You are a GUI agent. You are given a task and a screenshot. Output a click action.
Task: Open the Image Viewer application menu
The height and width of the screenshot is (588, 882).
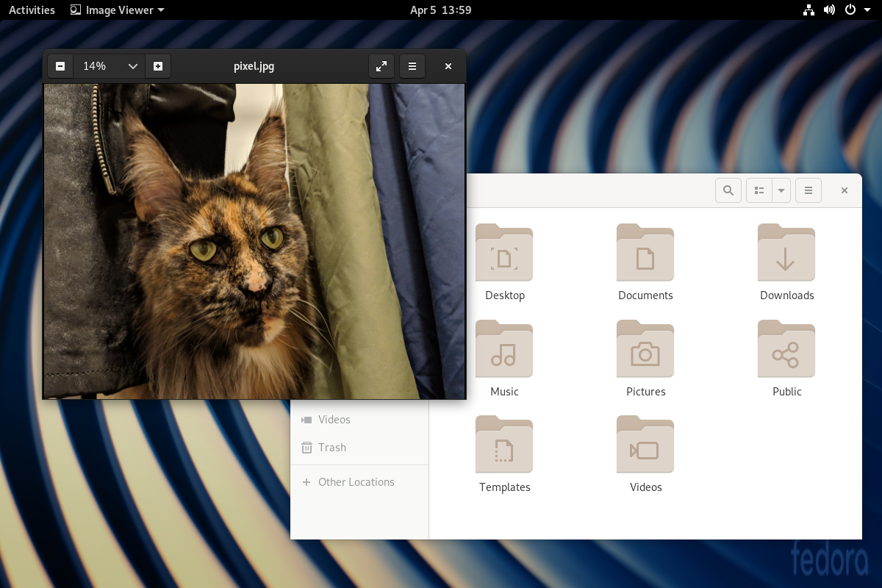pyautogui.click(x=116, y=10)
